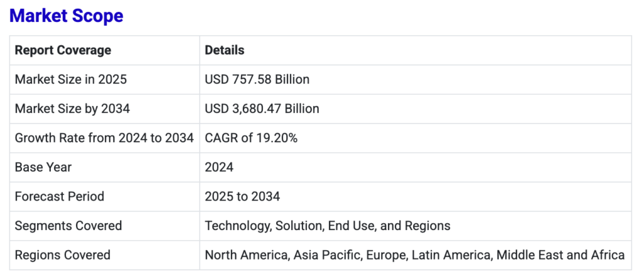Click the USD 757.58 Billion value
This screenshot has width=644, height=279.
tap(257, 79)
